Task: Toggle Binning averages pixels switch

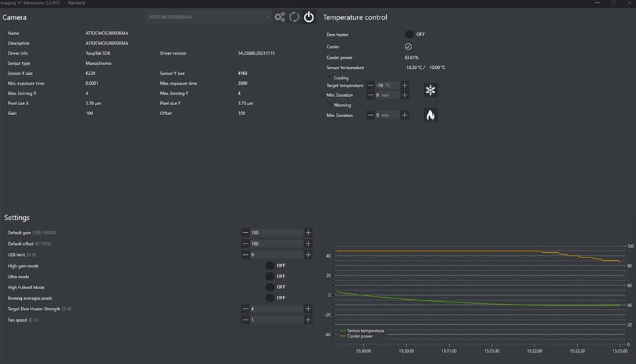Action: pyautogui.click(x=270, y=298)
